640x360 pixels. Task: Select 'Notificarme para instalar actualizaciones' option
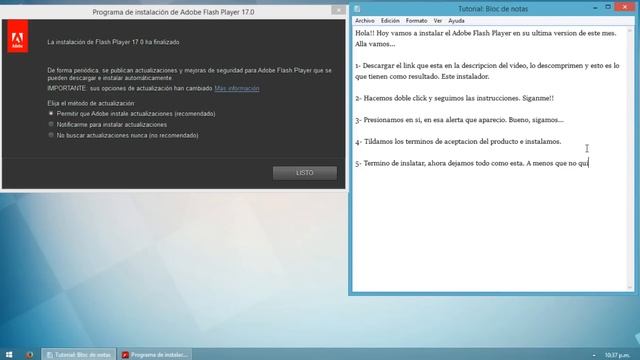pyautogui.click(x=108, y=124)
